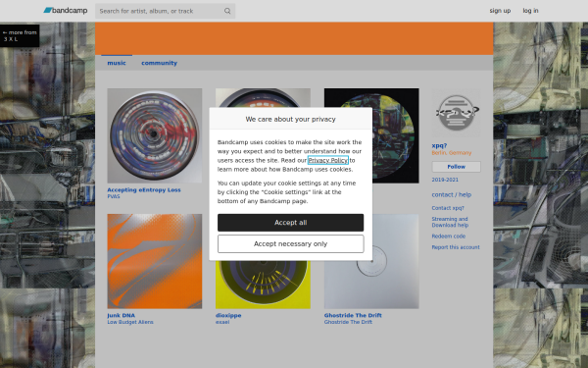588x368 pixels.
Task: Open Streaming and Download help
Action: coord(450,222)
